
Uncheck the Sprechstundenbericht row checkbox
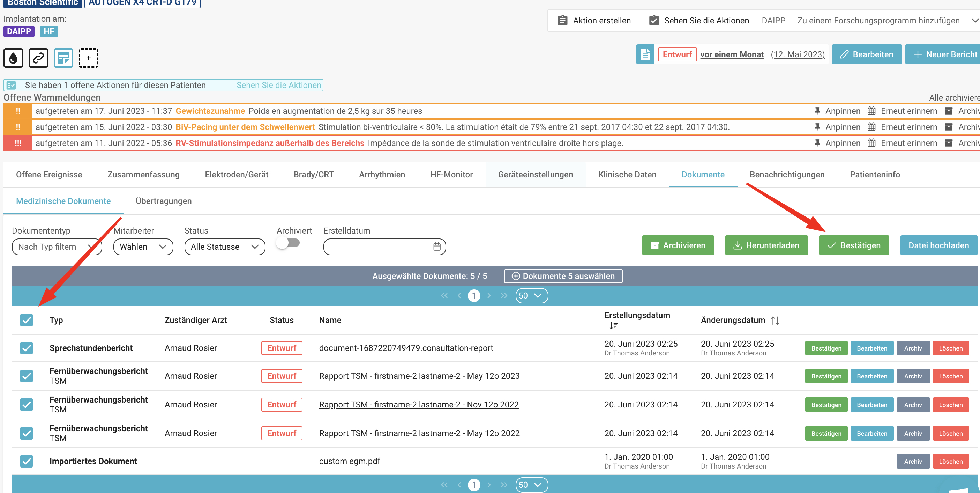pyautogui.click(x=27, y=348)
